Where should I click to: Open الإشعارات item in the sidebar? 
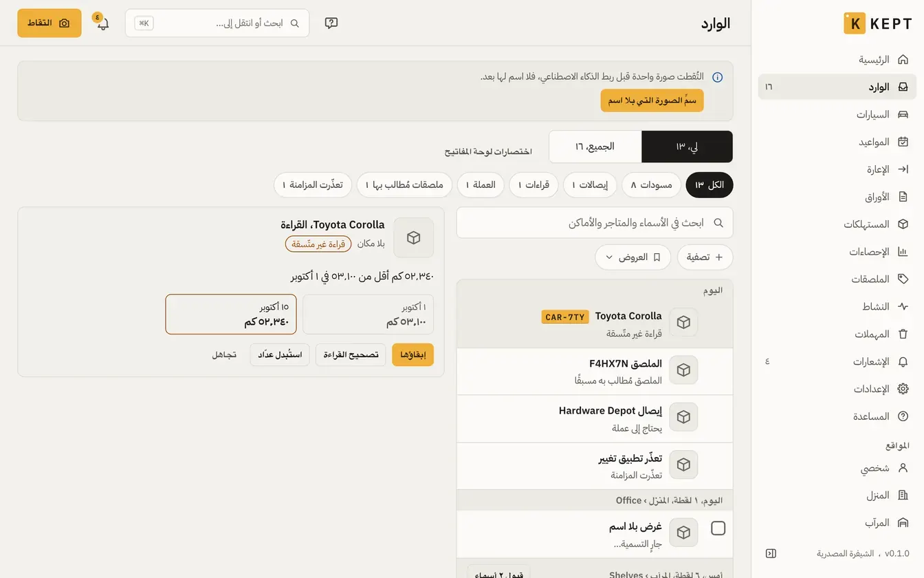tap(837, 362)
